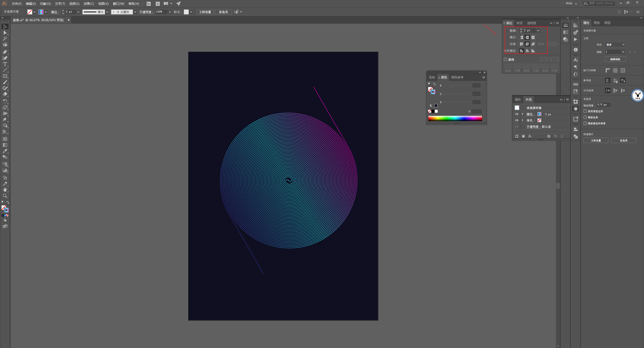This screenshot has height=348, width=644.
Task: Select the Eyedropper tool
Action: (x=5, y=151)
